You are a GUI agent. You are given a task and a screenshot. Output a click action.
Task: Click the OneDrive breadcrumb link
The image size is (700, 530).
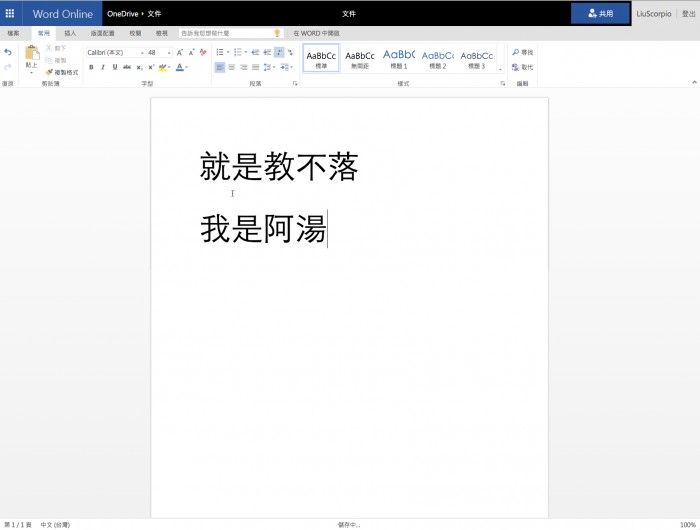123,14
